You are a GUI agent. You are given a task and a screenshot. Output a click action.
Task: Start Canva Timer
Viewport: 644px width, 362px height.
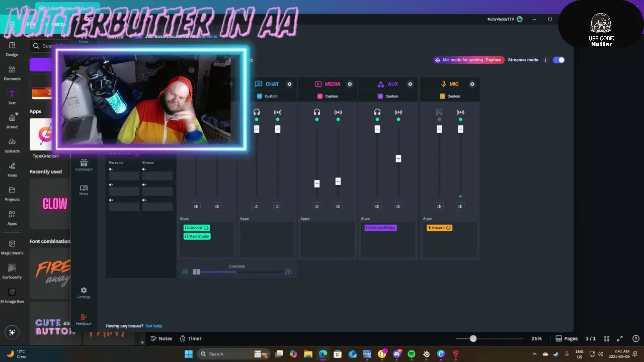coord(191,339)
